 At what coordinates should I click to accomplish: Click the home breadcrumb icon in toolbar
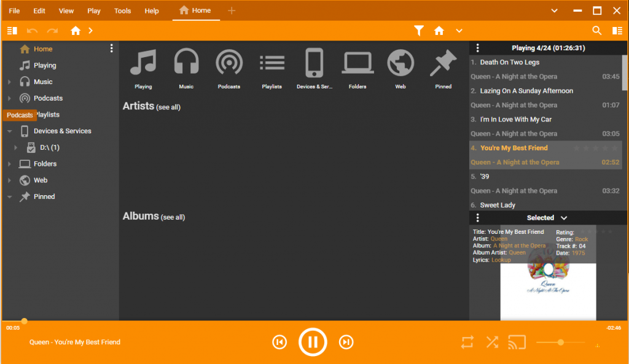76,31
